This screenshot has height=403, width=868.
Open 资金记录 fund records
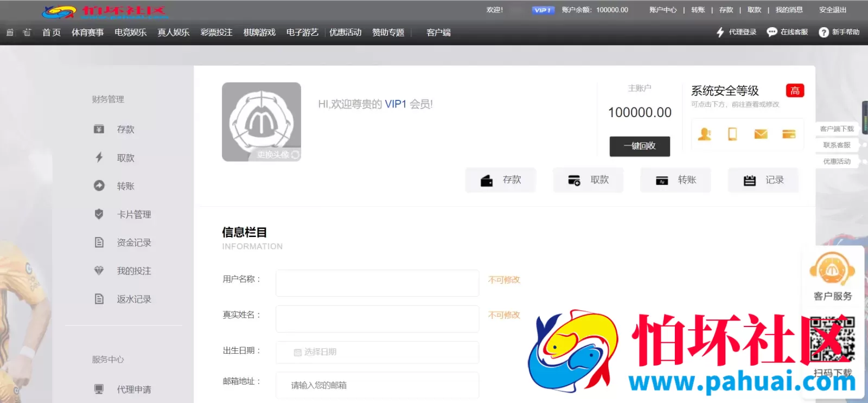(x=123, y=242)
